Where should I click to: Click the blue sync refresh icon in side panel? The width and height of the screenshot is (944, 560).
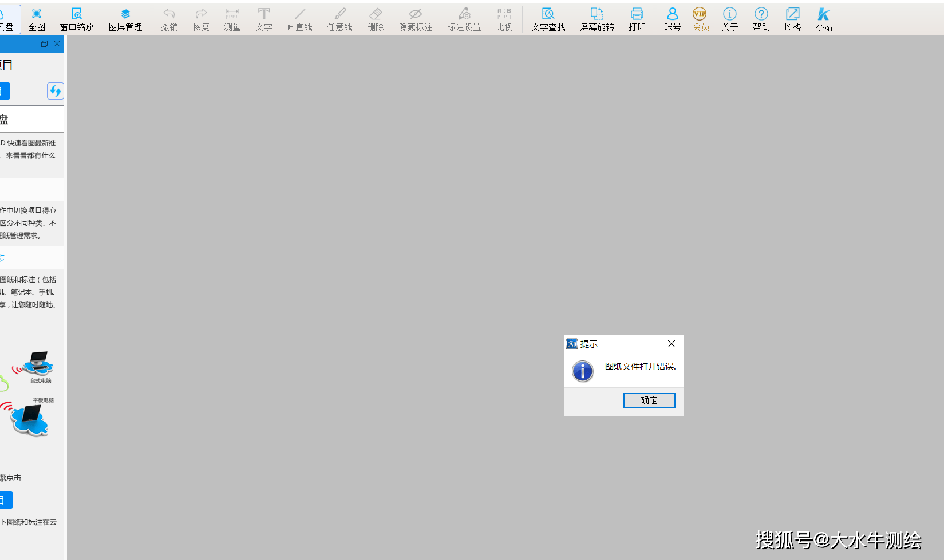(x=56, y=90)
